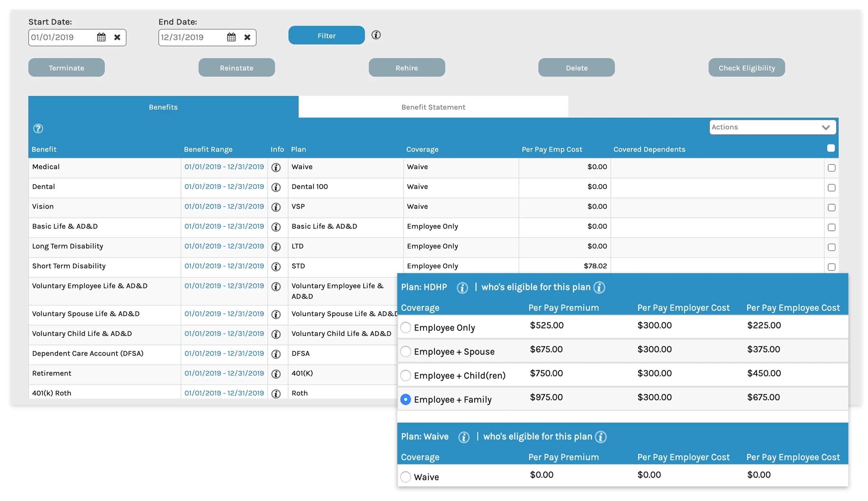Toggle the select-all header checkbox
Image resolution: width=868 pixels, height=501 pixels.
pyautogui.click(x=830, y=148)
